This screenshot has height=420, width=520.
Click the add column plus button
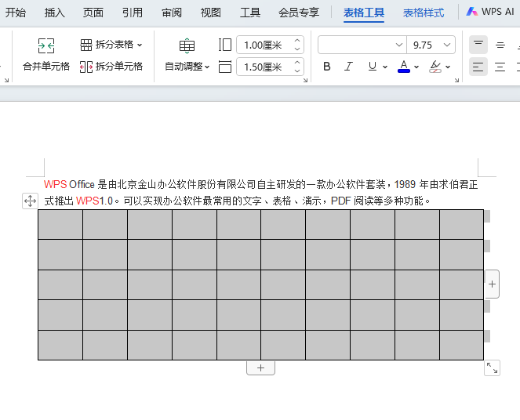(x=492, y=284)
